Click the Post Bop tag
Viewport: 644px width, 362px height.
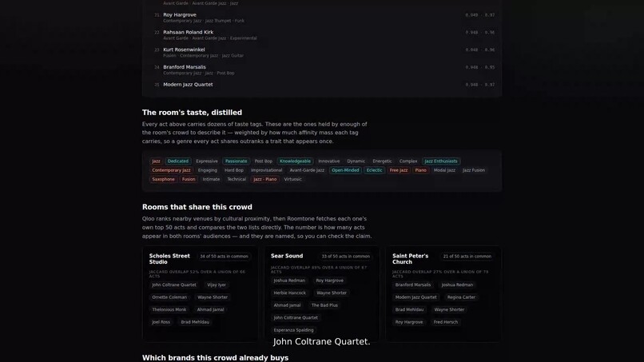(263, 161)
